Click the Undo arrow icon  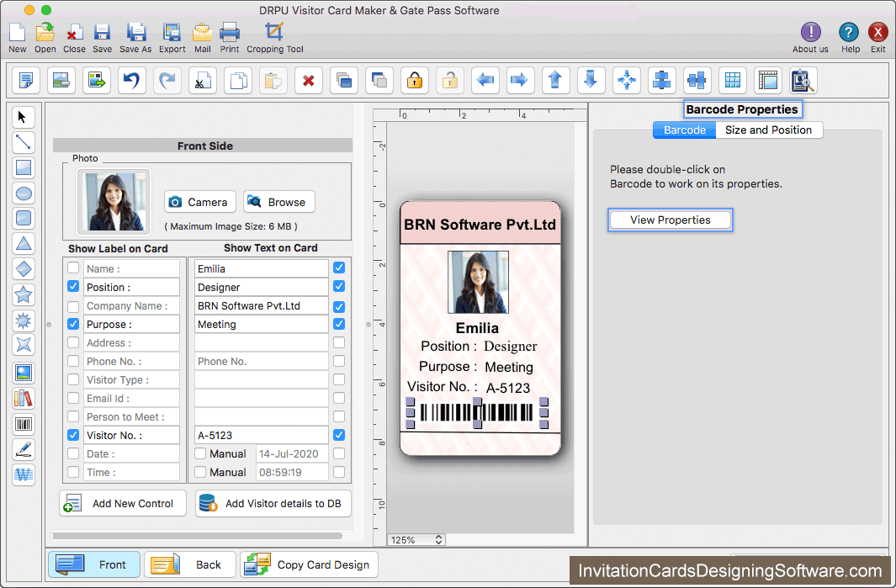[x=132, y=81]
